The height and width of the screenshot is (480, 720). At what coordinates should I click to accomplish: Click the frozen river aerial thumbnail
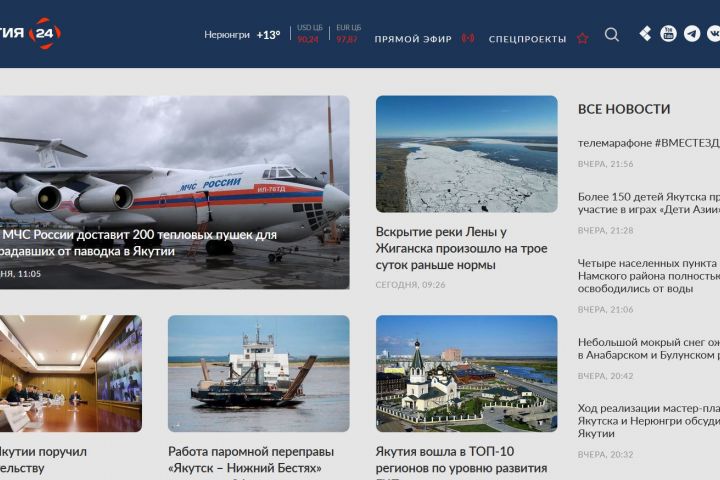click(467, 154)
